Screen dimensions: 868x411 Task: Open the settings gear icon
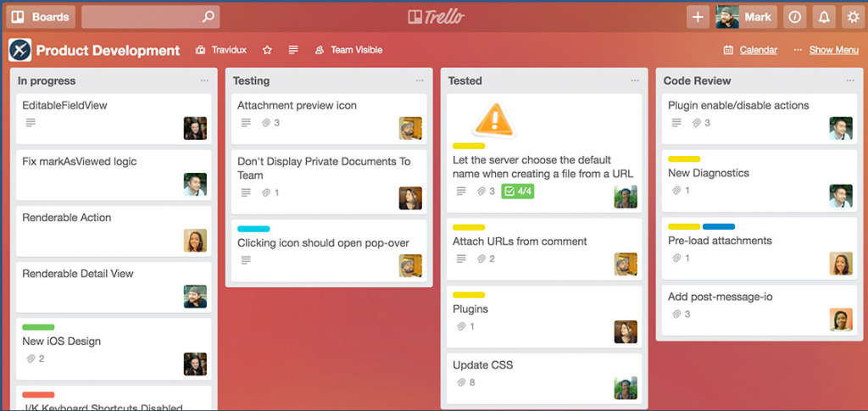point(854,17)
